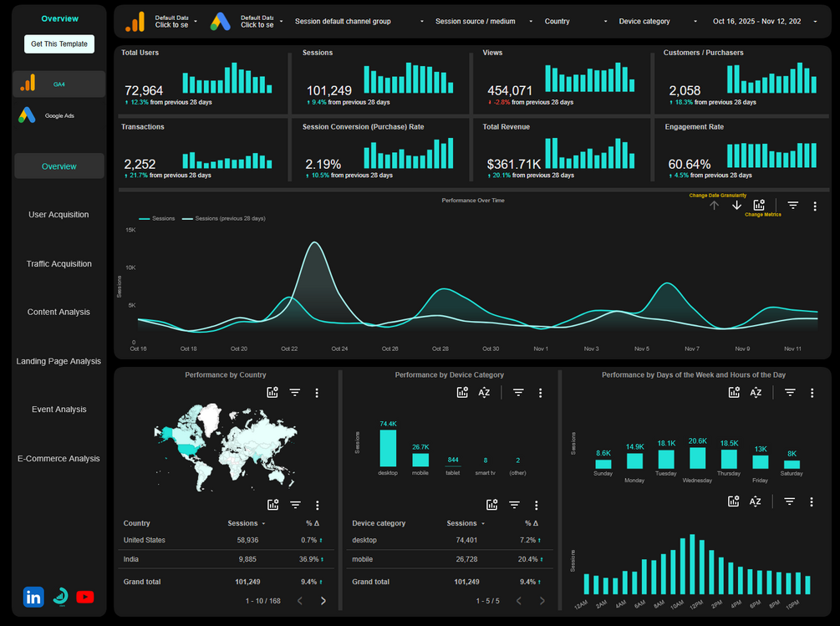This screenshot has height=626, width=840.
Task: Open more options on country map
Action: point(317,393)
